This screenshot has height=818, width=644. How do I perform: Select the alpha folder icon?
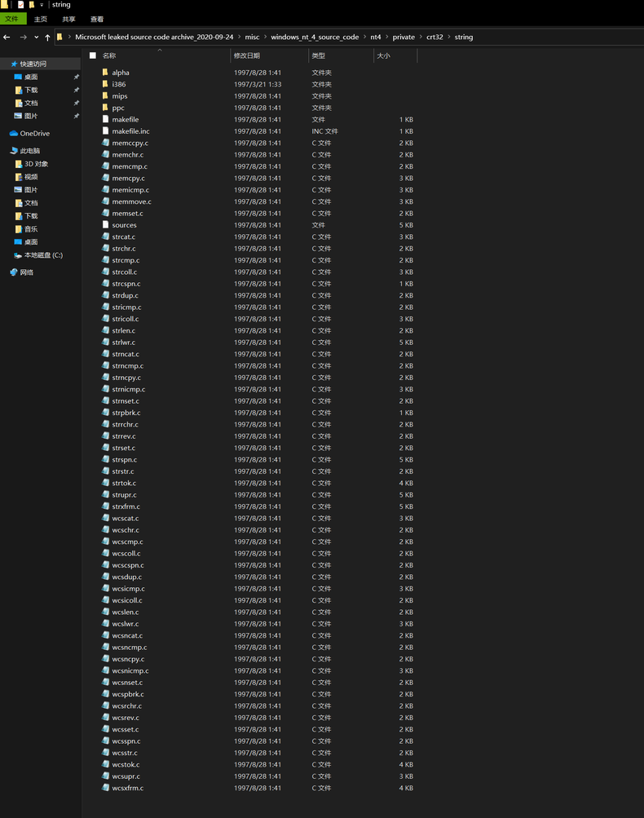pos(105,73)
